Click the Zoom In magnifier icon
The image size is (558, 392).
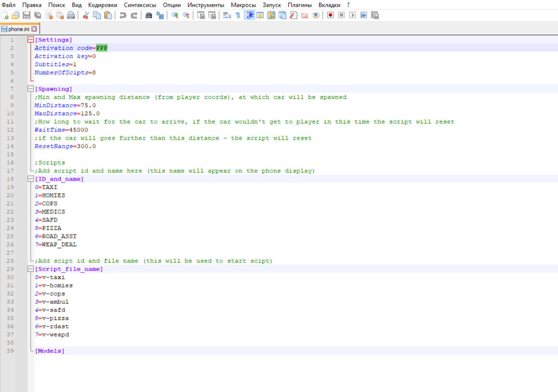174,15
